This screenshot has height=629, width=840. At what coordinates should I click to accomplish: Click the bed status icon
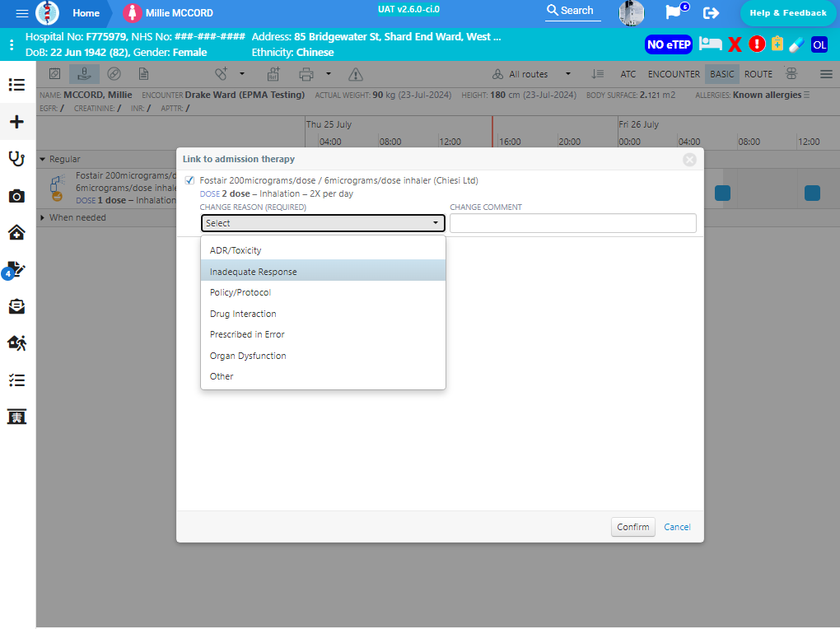point(711,44)
